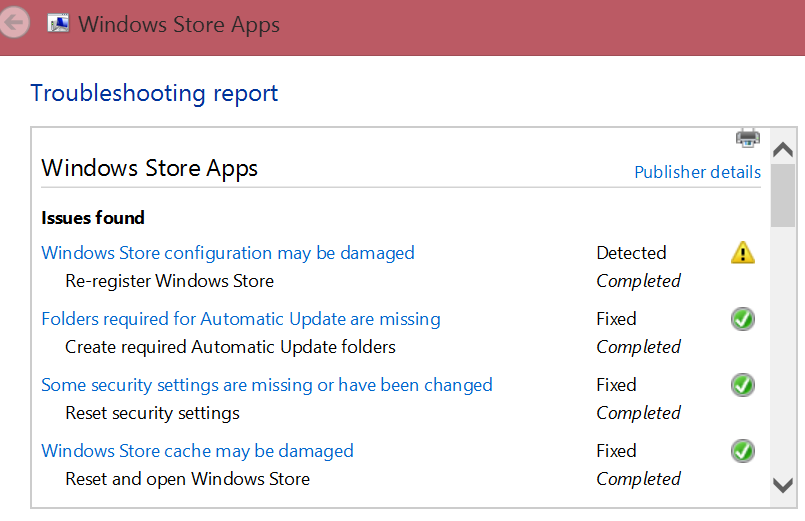Viewport: 805px width, 521px height.
Task: Click the back arrow button
Action: [x=12, y=23]
